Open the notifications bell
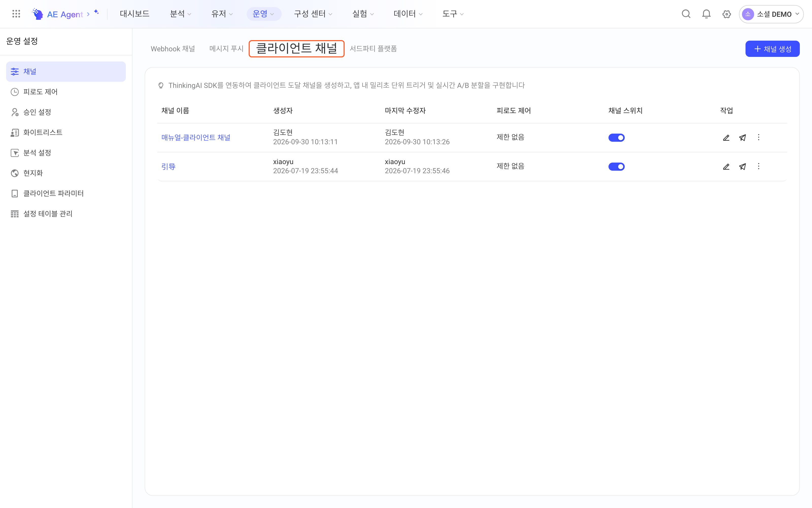812x508 pixels. 706,14
